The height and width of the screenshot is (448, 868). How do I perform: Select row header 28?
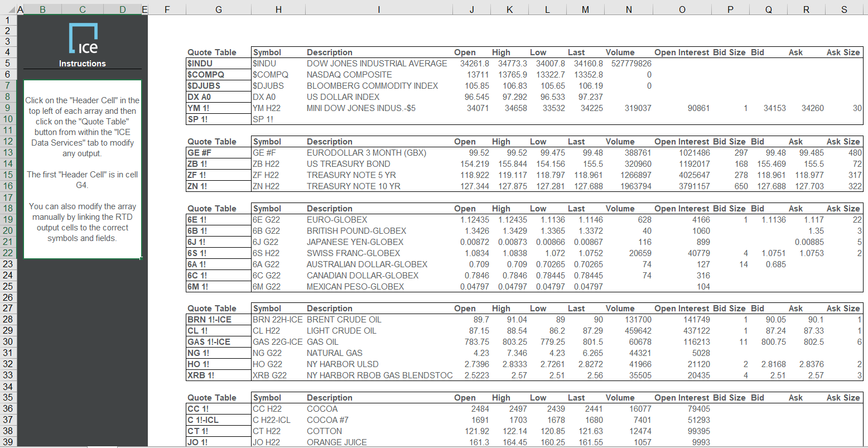8,319
